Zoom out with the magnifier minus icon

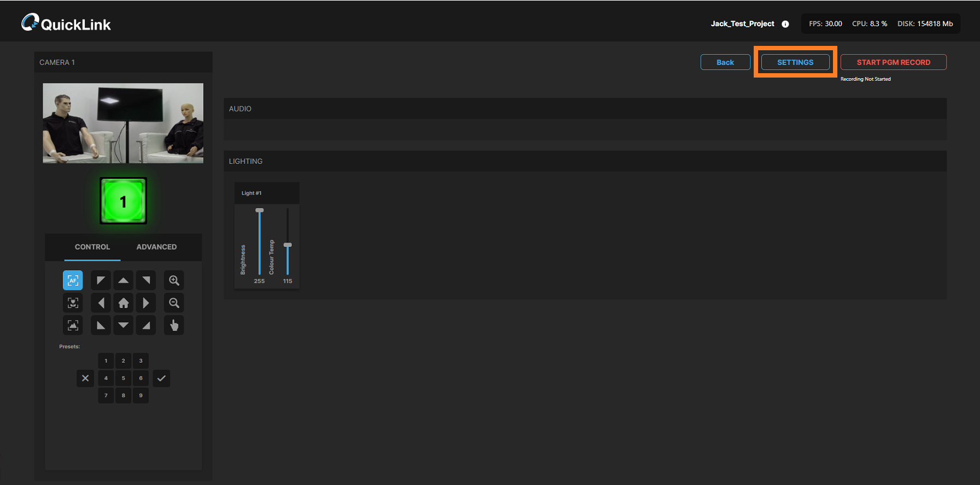coord(174,303)
